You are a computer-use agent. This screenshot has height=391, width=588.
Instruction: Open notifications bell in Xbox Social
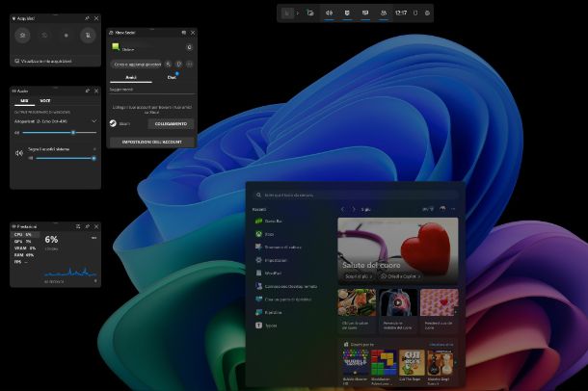(x=189, y=47)
